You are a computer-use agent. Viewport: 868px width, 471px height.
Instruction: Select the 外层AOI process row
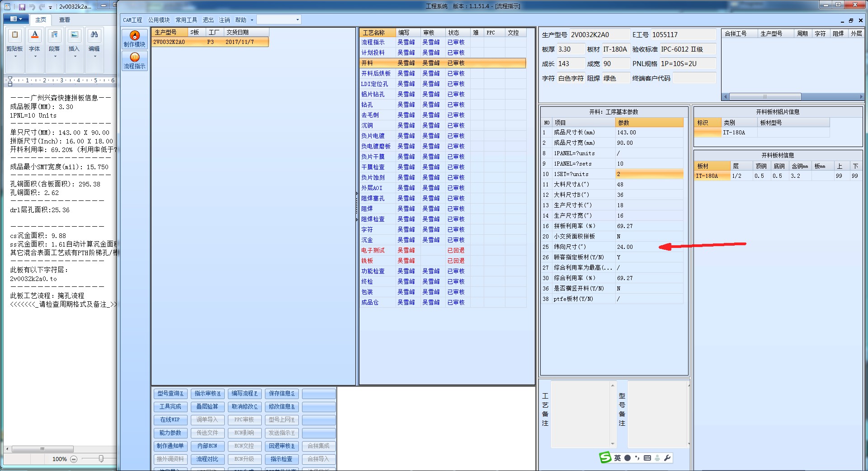[x=443, y=188]
